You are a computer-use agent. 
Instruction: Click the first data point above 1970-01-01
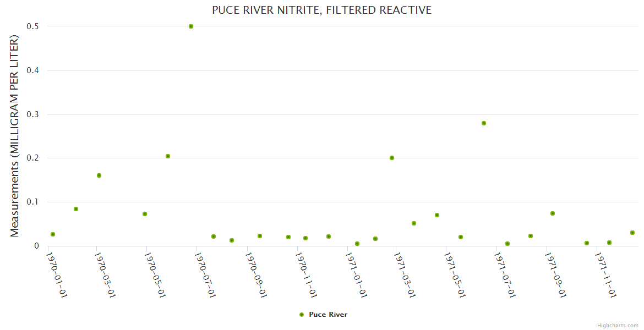pos(53,234)
